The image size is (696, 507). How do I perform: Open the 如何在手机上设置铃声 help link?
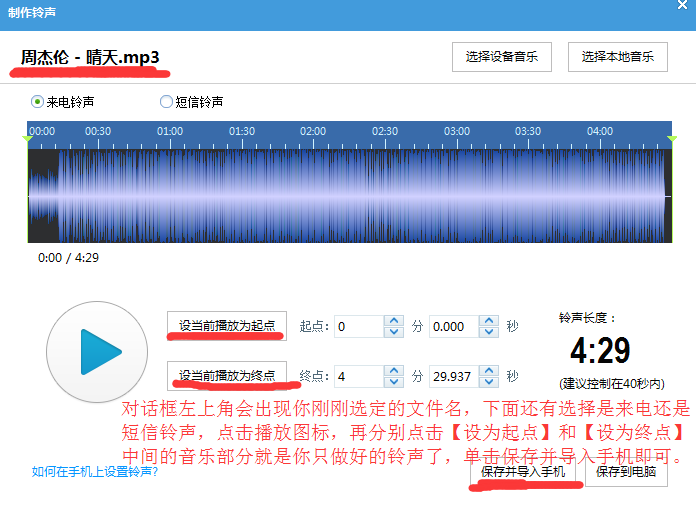[95, 471]
